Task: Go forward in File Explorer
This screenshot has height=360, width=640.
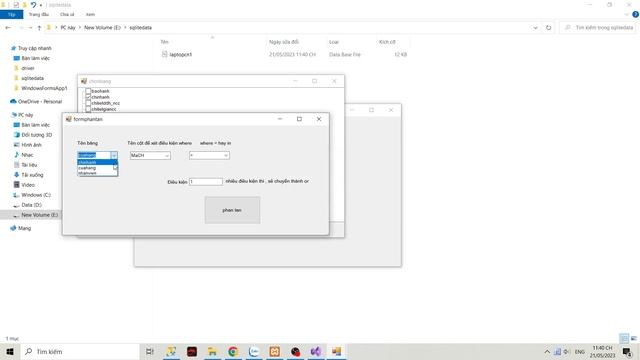Action: [21, 28]
